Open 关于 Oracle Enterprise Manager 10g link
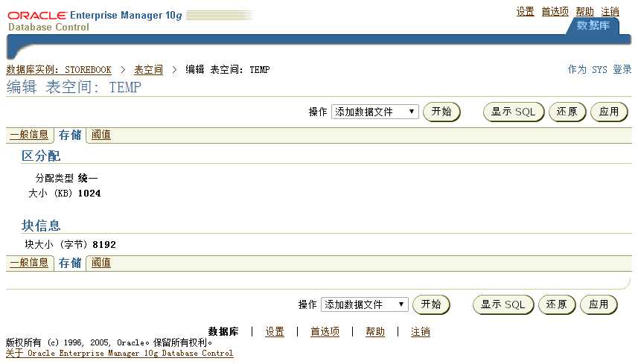The image size is (638, 364). [120, 354]
